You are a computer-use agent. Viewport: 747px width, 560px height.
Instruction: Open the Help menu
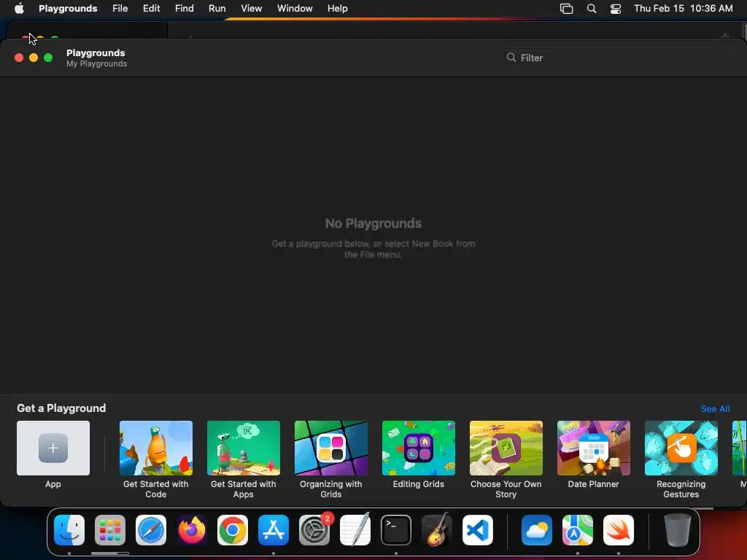[x=337, y=8]
